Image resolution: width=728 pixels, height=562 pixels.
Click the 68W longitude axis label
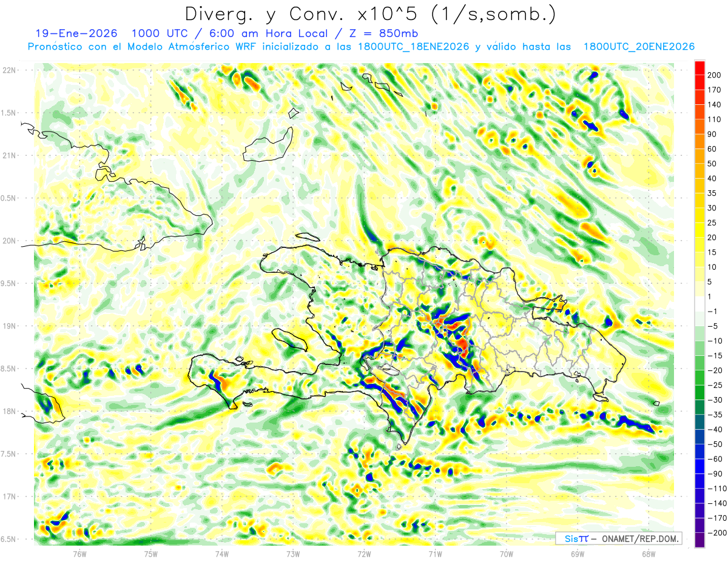(649, 554)
